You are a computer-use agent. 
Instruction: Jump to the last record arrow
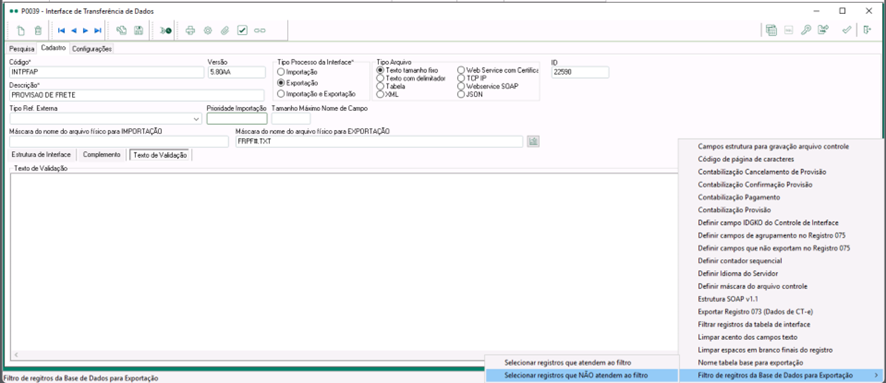tap(98, 31)
